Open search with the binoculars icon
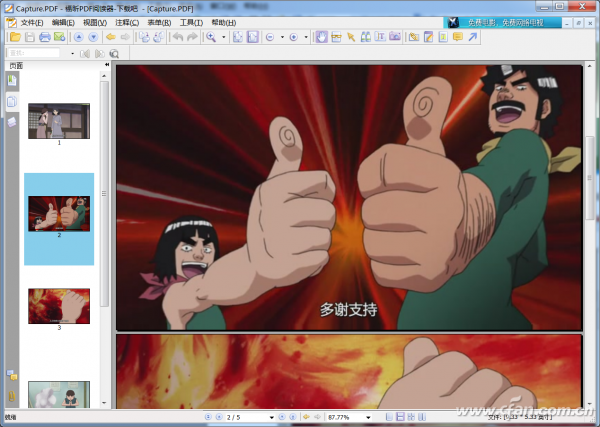The height and width of the screenshot is (427, 600). tap(365, 37)
